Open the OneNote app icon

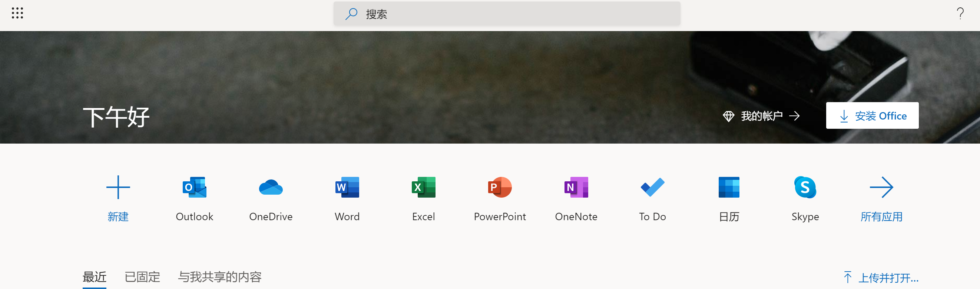click(576, 187)
